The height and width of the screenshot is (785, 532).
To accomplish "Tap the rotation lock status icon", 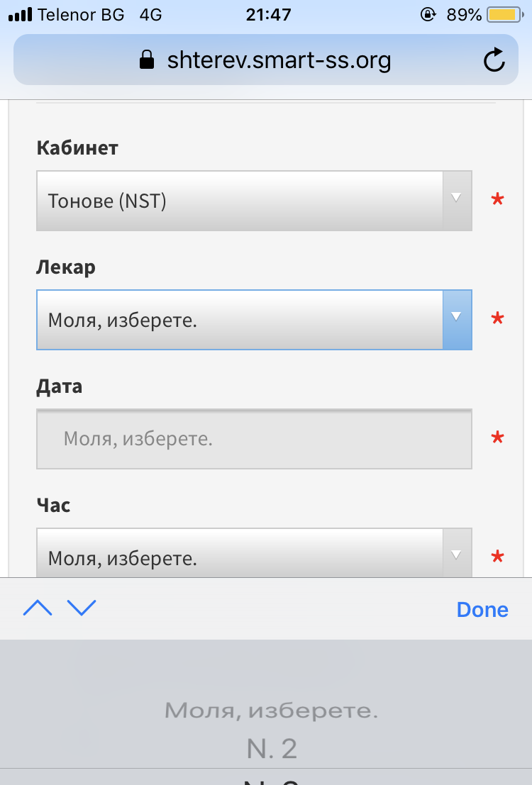I will coord(428,14).
